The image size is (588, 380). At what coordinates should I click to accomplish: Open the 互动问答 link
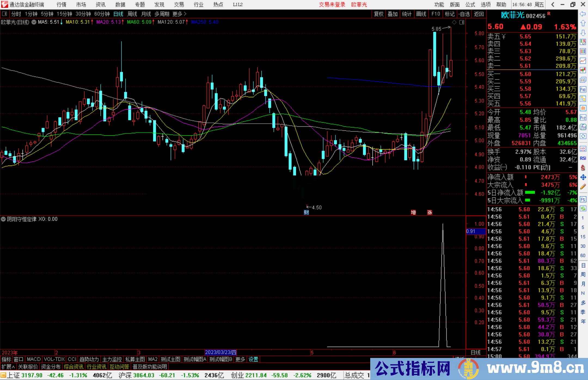pos(119,367)
